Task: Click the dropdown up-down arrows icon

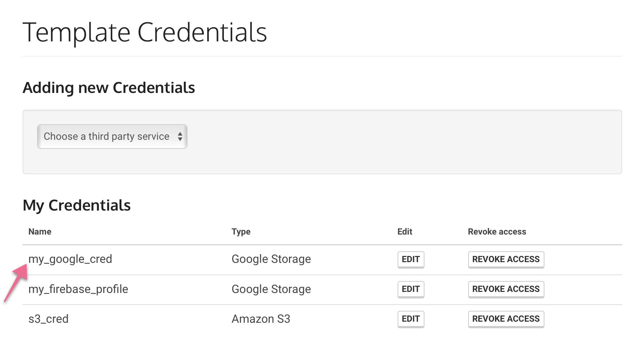Action: pos(180,137)
